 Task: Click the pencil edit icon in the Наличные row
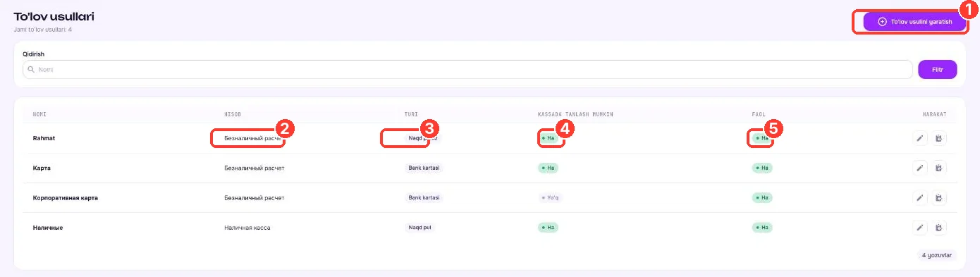(x=919, y=227)
